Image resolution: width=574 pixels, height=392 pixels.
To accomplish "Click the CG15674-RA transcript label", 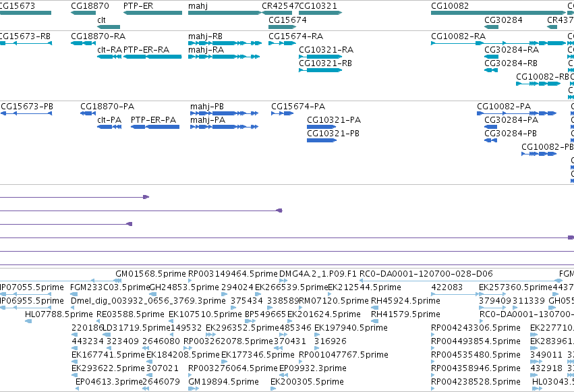I will (296, 36).
